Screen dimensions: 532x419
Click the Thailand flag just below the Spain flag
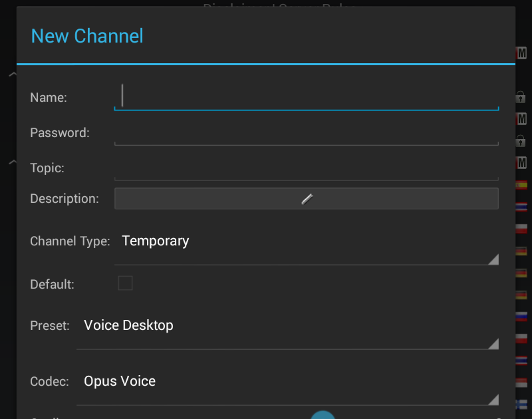click(522, 207)
